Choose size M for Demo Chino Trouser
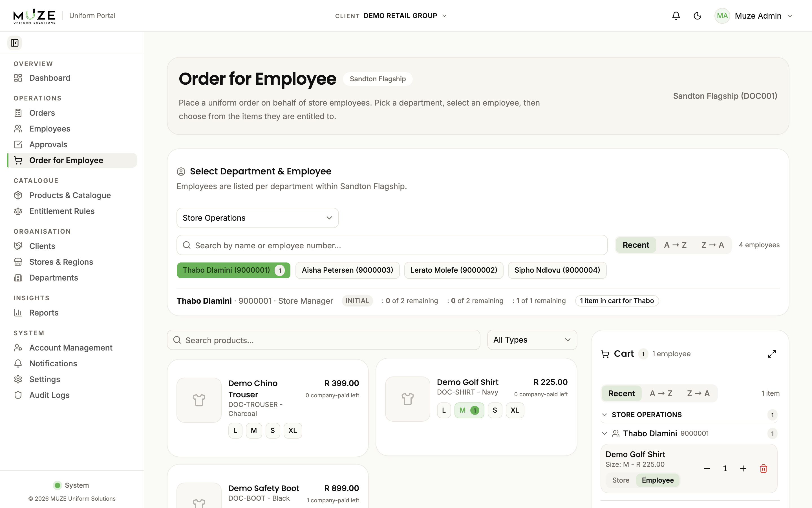812x508 pixels. point(254,430)
